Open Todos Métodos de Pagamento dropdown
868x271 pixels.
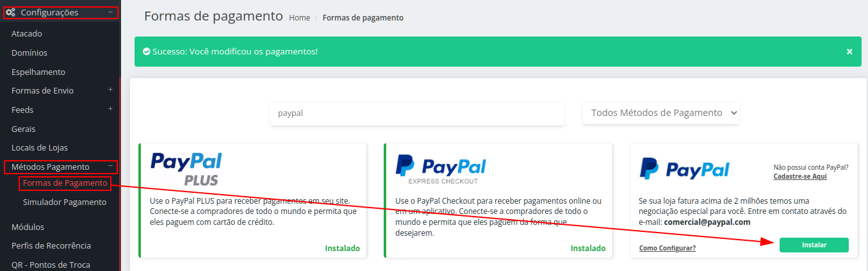[x=660, y=113]
